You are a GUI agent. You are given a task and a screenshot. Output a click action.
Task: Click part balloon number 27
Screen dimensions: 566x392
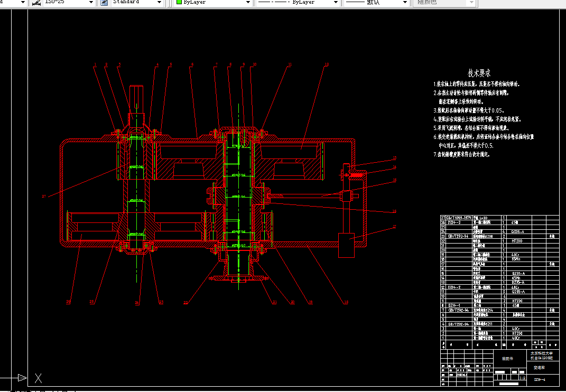[44, 197]
